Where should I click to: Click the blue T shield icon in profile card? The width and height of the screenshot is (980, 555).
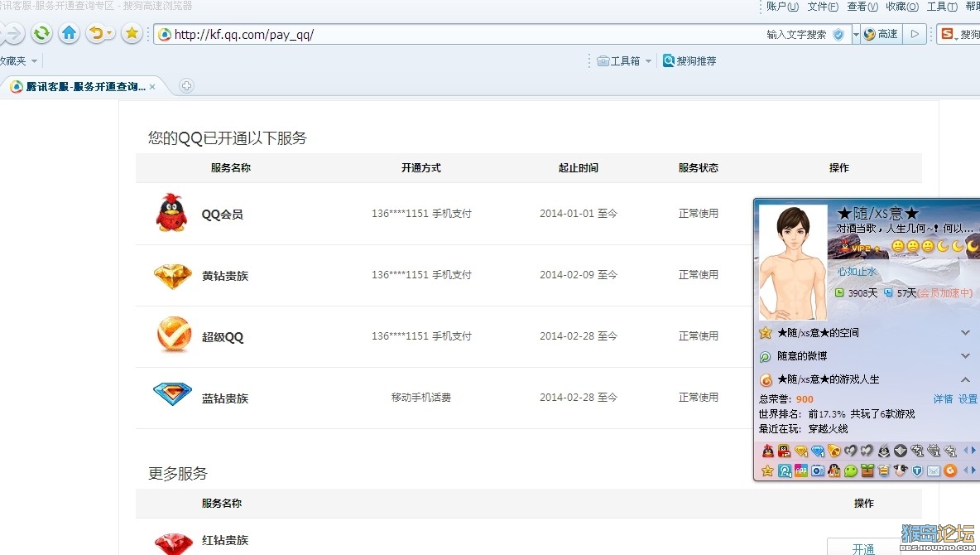pos(917,471)
